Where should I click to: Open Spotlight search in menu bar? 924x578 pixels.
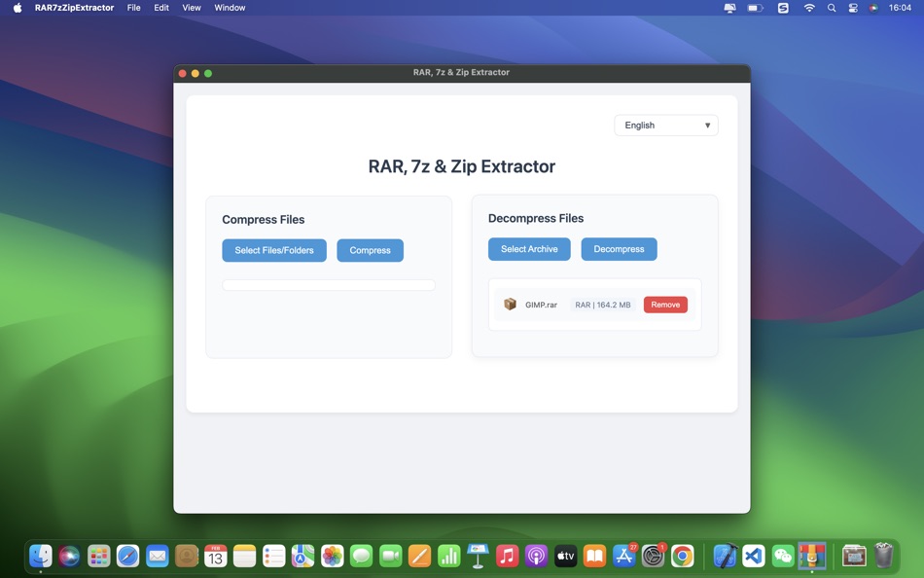tap(832, 8)
